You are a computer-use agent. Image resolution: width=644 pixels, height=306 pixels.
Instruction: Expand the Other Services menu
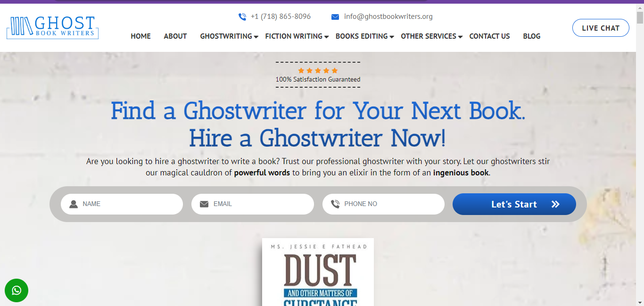(x=460, y=37)
